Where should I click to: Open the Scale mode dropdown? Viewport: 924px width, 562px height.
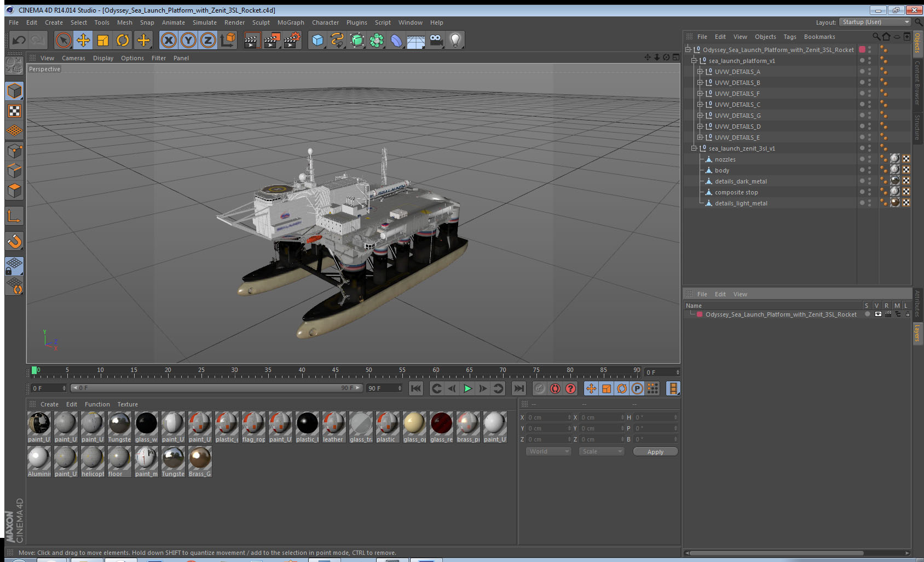602,451
